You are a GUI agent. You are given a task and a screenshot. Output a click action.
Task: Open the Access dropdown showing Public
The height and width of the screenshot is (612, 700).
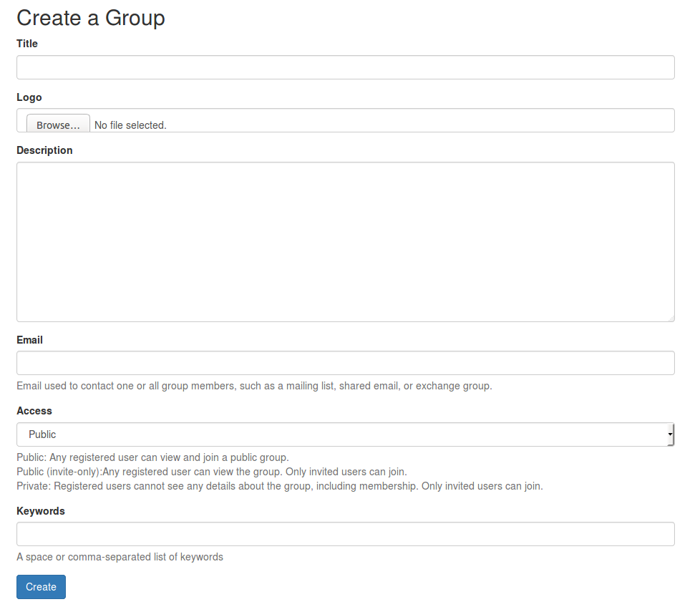(342, 434)
